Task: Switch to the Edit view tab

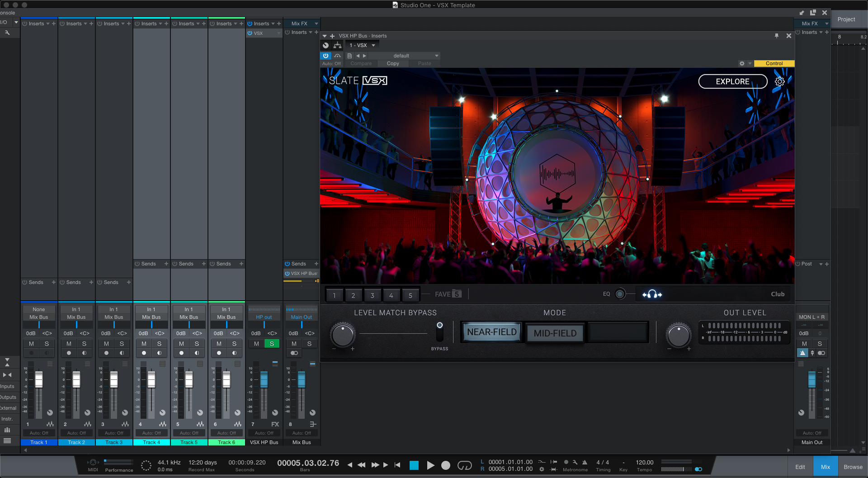Action: (x=800, y=467)
